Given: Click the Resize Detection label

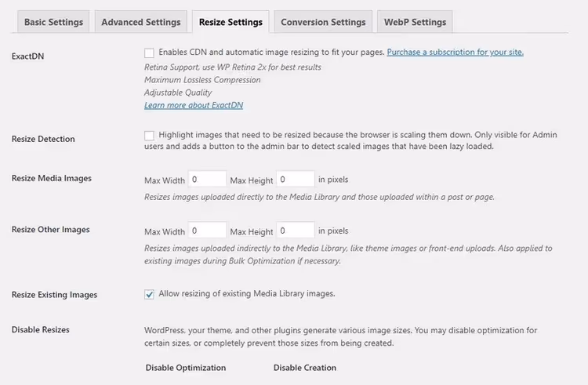Looking at the screenshot, I should pyautogui.click(x=43, y=139).
